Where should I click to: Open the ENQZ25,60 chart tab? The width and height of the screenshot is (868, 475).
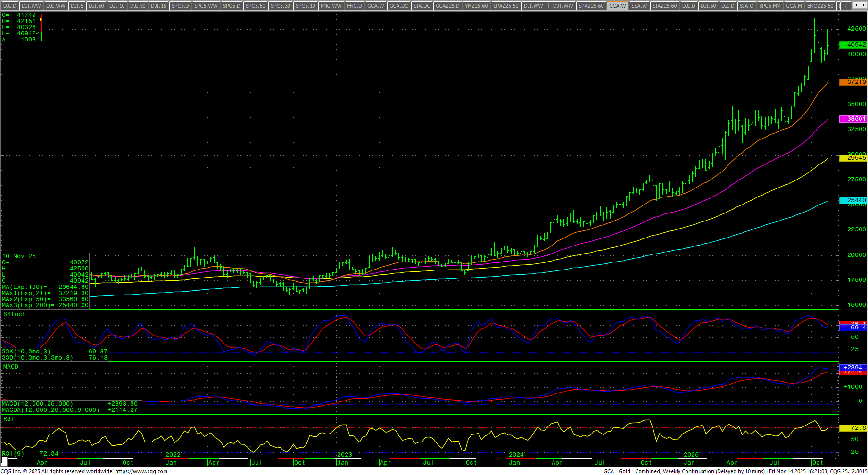pos(820,6)
